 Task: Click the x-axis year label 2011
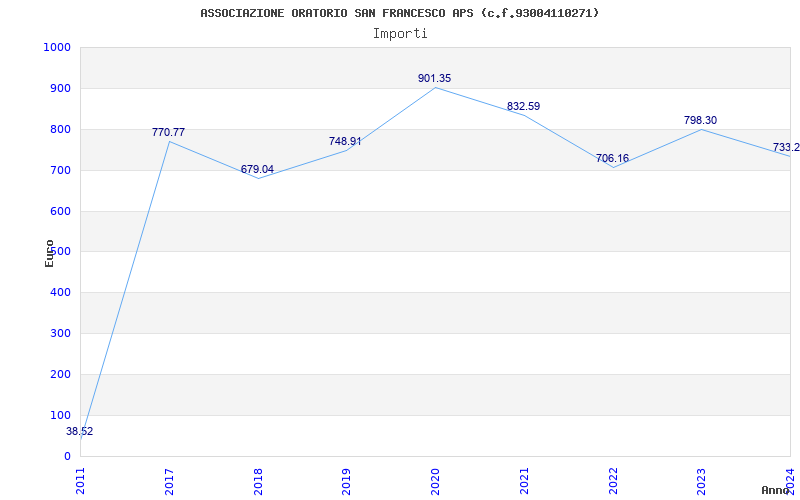click(x=81, y=481)
